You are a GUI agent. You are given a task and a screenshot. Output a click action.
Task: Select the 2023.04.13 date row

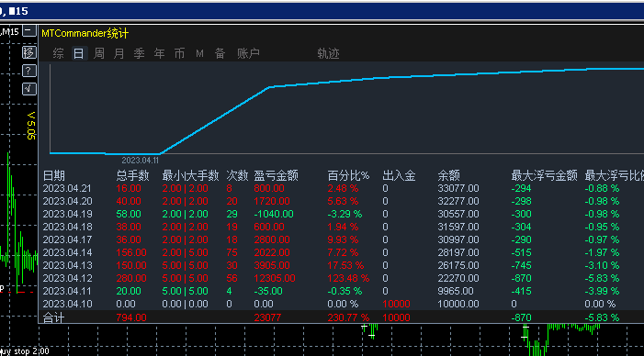click(x=67, y=265)
